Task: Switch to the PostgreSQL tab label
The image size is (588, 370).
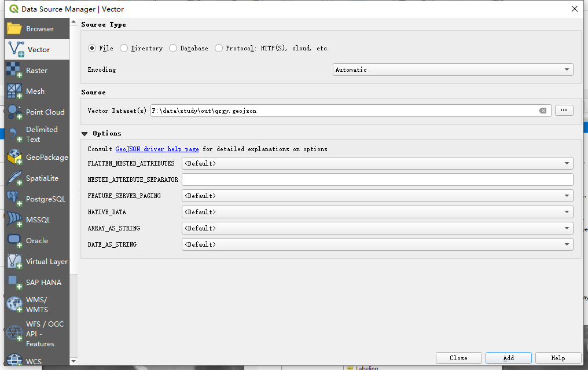Action: click(46, 199)
